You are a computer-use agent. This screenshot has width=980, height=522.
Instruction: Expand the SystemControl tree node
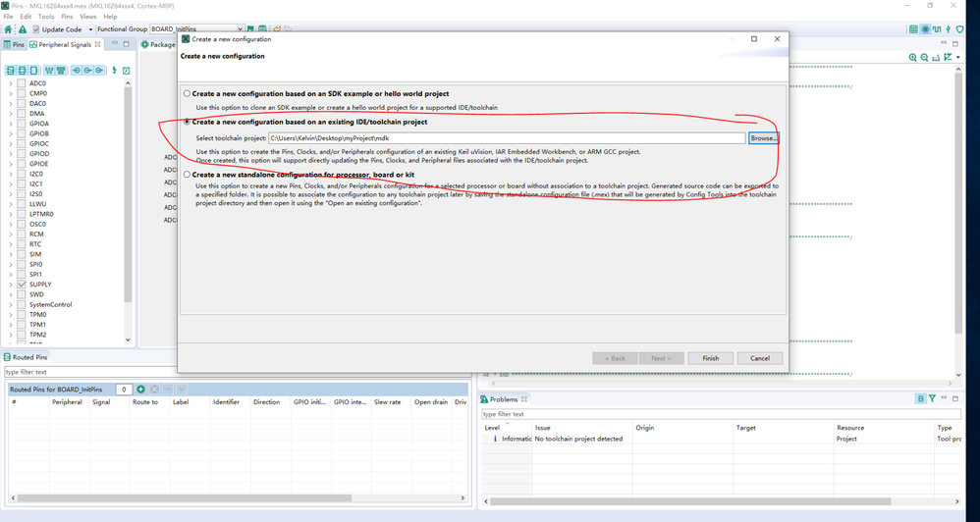point(11,305)
